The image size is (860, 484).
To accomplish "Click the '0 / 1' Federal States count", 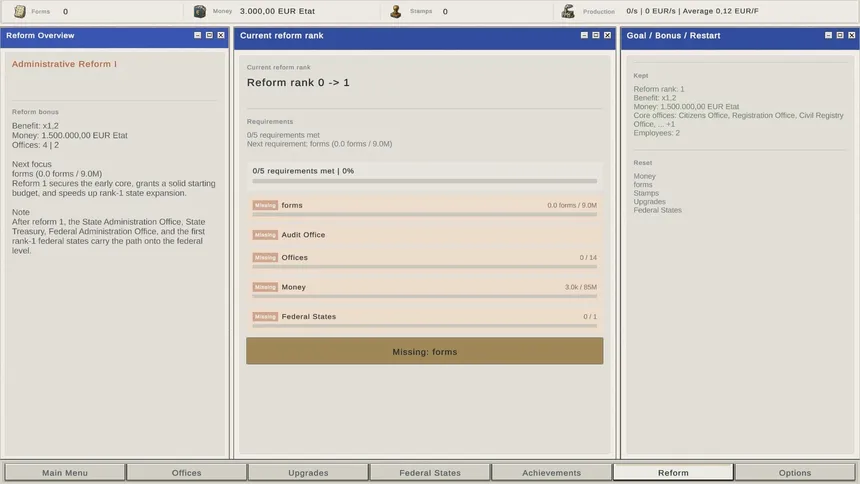I will coord(590,317).
